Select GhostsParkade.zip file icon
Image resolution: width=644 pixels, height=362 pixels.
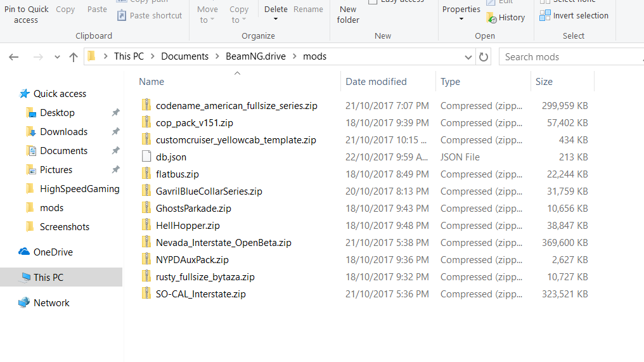point(146,207)
